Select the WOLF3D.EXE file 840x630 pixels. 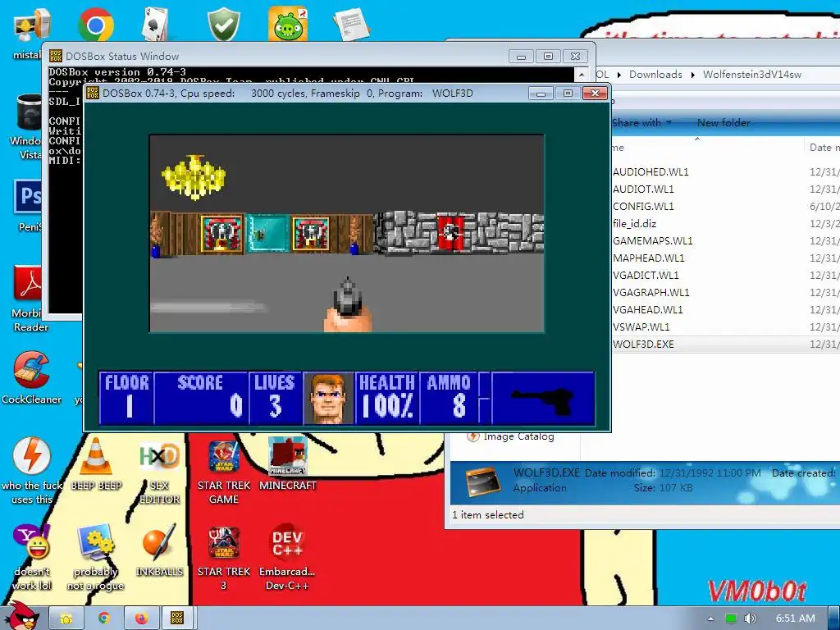643,344
